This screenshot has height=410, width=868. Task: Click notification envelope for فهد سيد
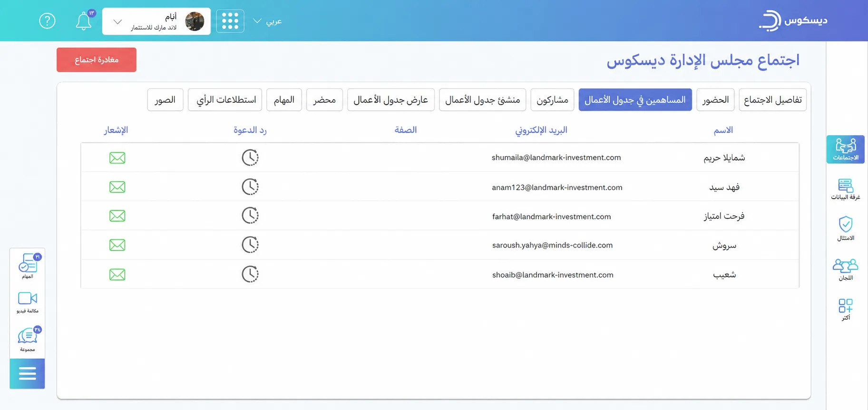click(117, 187)
